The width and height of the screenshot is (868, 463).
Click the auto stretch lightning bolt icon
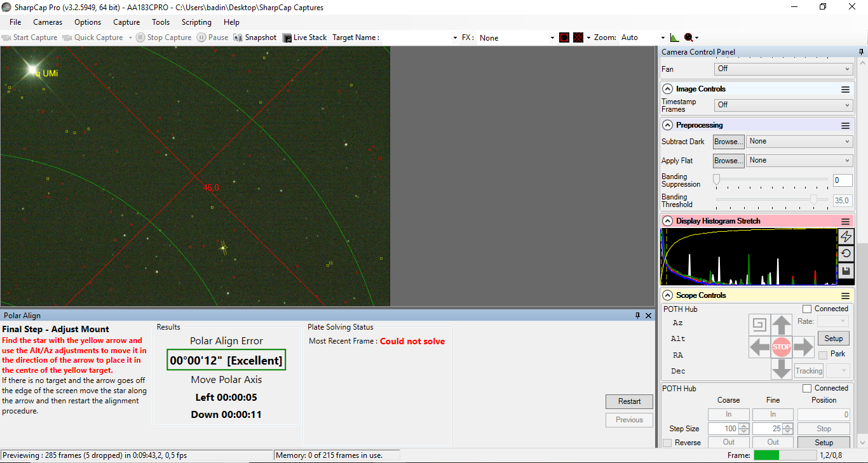coord(846,237)
